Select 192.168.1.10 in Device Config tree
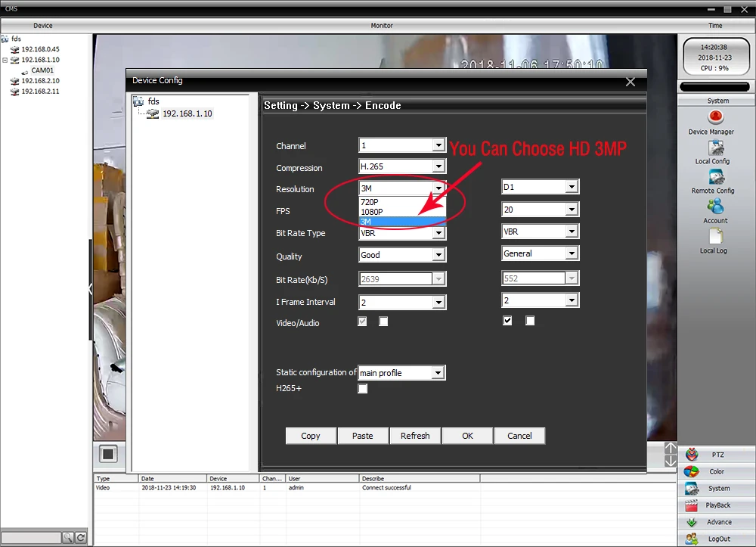The image size is (756, 547). pos(187,113)
